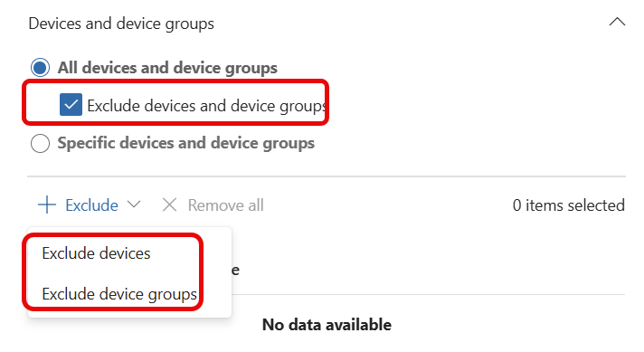This screenshot has width=644, height=352.
Task: Choose Exclude devices from the menu
Action: pyautogui.click(x=96, y=253)
